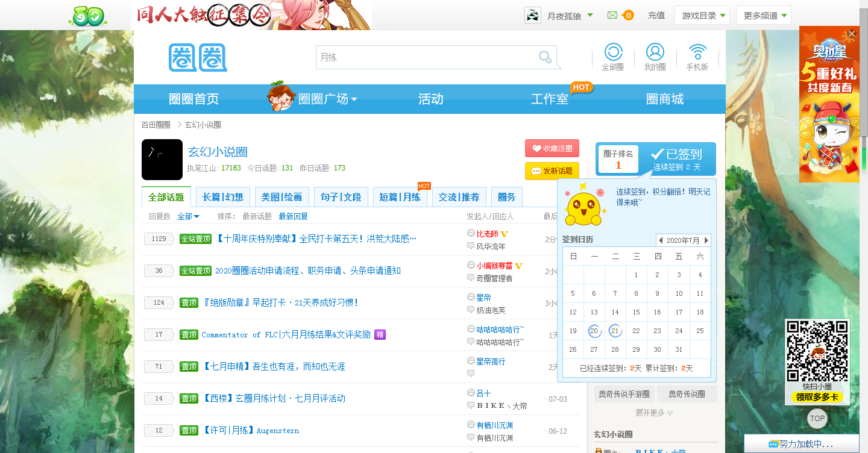Go to 圈圈首页 in navigation bar
The height and width of the screenshot is (453, 868).
(193, 99)
